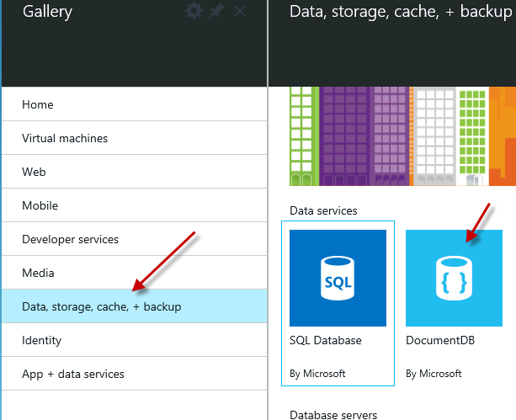Screen dimensions: 516x420
Task: Click the Data services section heading
Action: [x=323, y=210]
